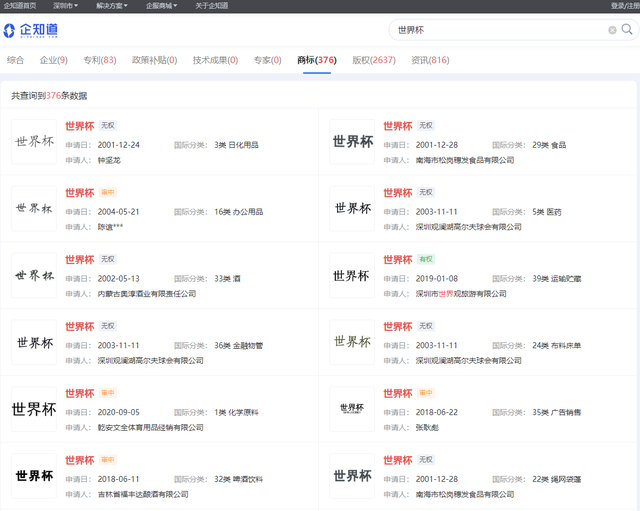Click the 有权 status badge
The width and height of the screenshot is (640, 511).
coord(426,259)
